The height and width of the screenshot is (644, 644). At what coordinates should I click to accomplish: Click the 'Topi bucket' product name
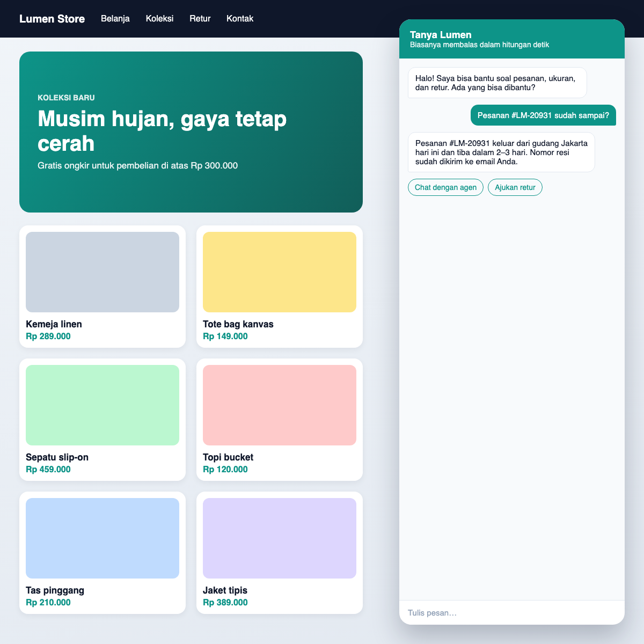228,457
